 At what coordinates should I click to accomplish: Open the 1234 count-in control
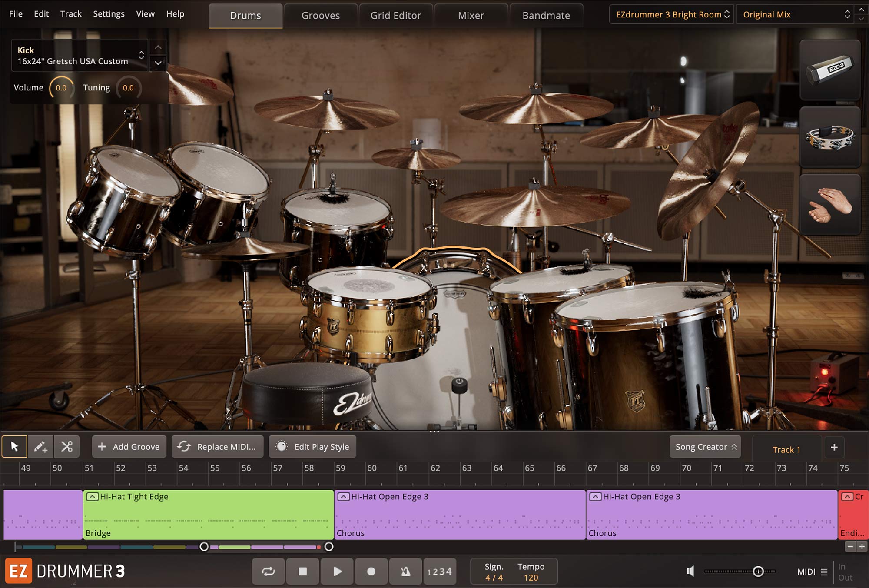pyautogui.click(x=439, y=571)
